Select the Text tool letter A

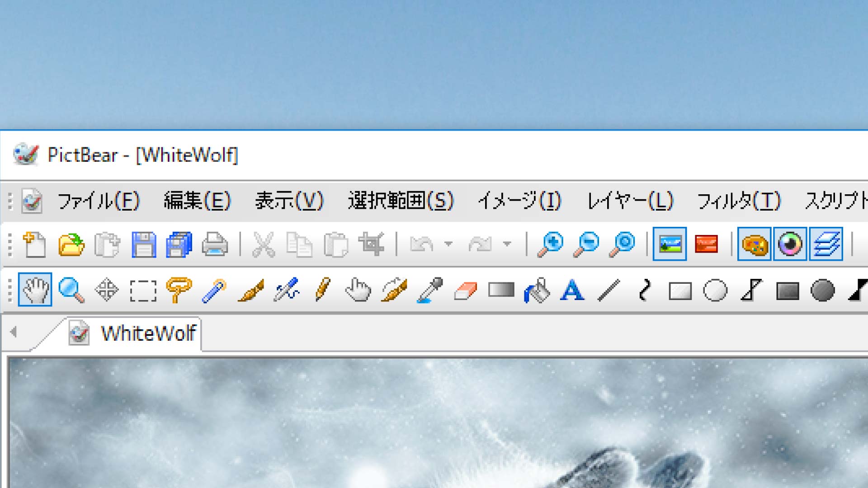(x=572, y=290)
